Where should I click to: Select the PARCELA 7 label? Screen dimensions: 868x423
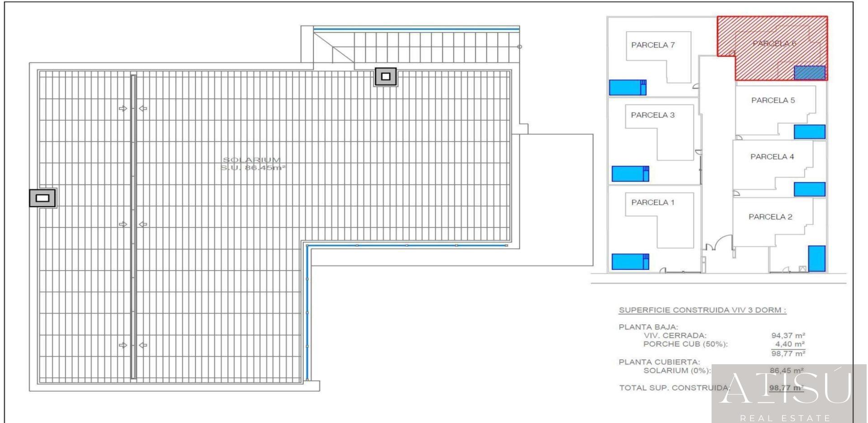653,45
